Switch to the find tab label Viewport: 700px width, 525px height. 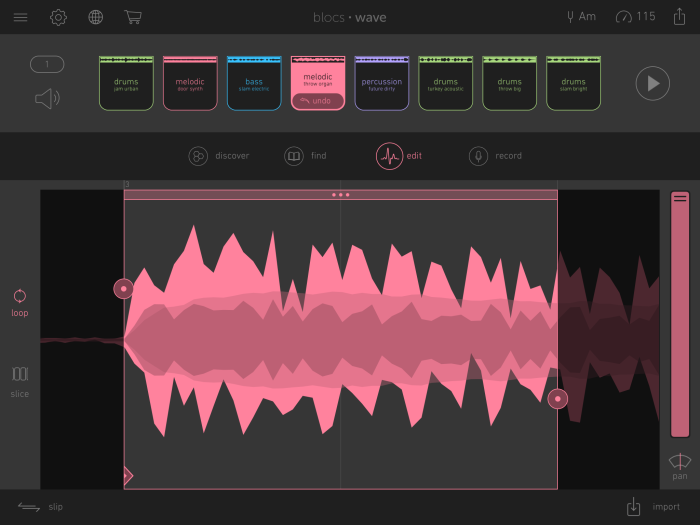319,156
